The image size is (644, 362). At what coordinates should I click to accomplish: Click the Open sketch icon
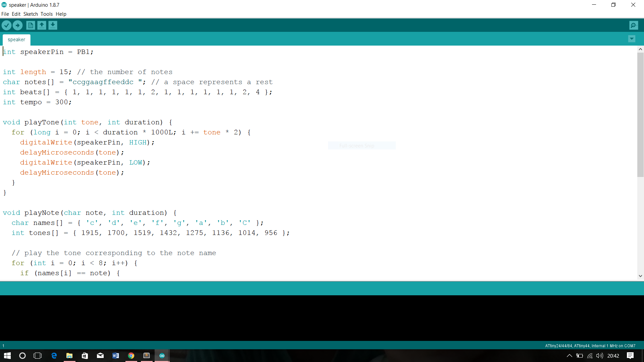click(41, 25)
